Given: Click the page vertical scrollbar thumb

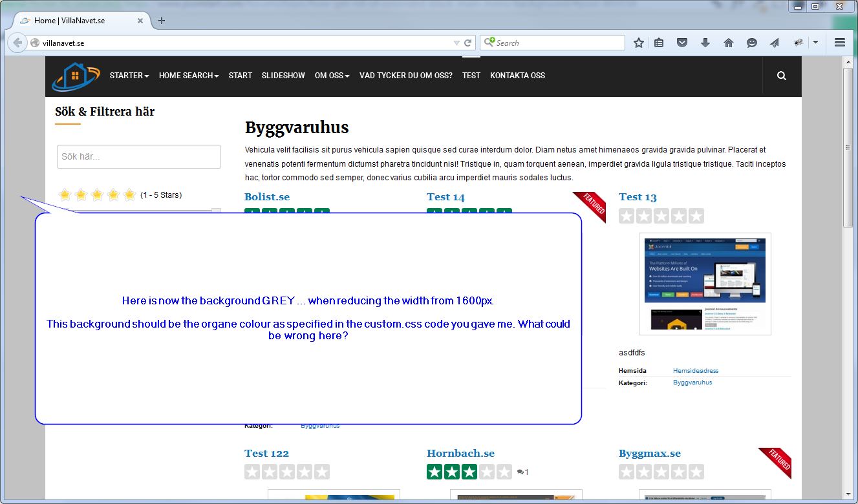Looking at the screenshot, I should click(848, 147).
